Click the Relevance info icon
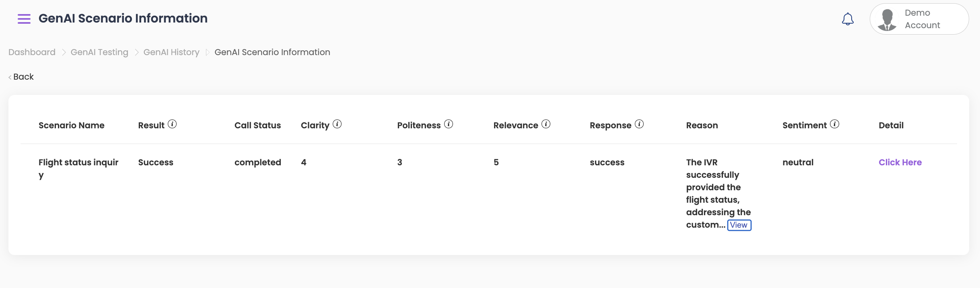980x288 pixels. (x=546, y=124)
